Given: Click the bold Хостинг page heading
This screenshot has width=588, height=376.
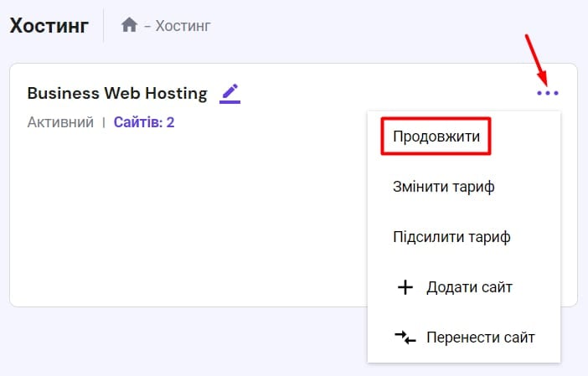Looking at the screenshot, I should [49, 25].
